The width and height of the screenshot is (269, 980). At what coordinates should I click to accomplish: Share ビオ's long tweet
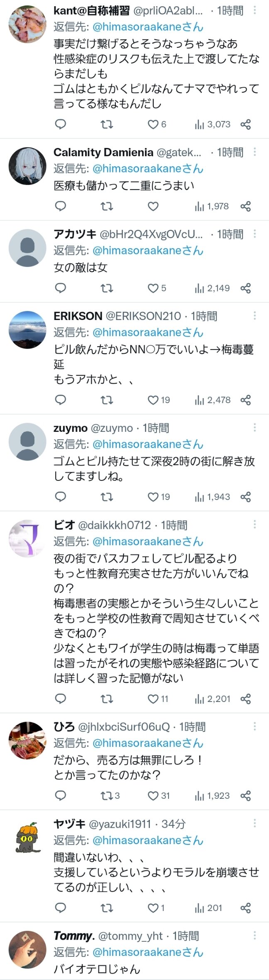tap(246, 699)
